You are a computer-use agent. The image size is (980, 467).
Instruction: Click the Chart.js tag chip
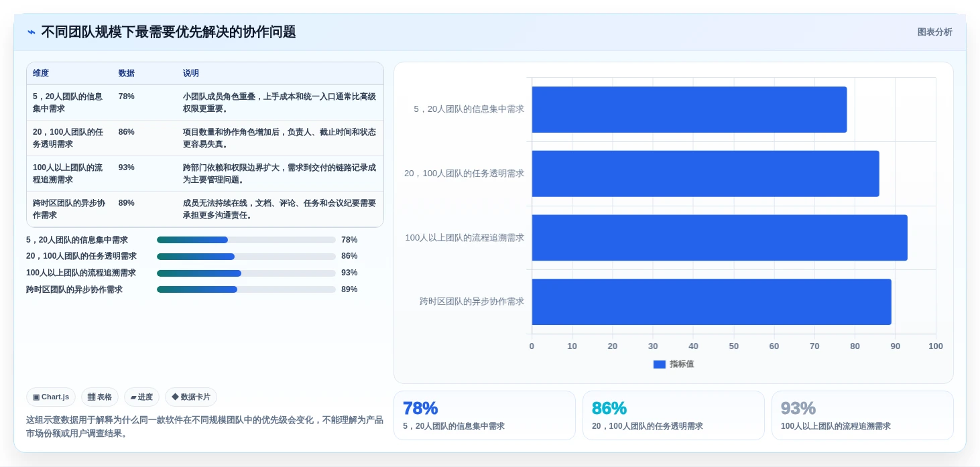51,397
